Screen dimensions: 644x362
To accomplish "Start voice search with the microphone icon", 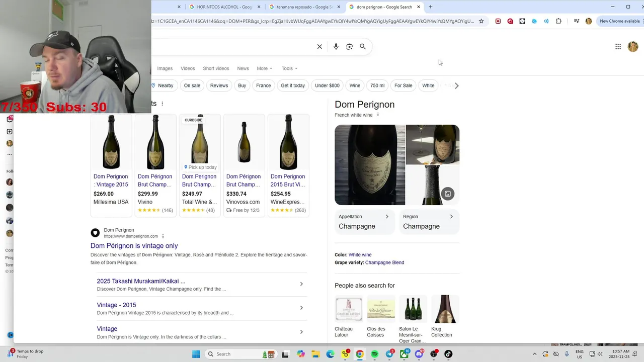I will pos(336,47).
